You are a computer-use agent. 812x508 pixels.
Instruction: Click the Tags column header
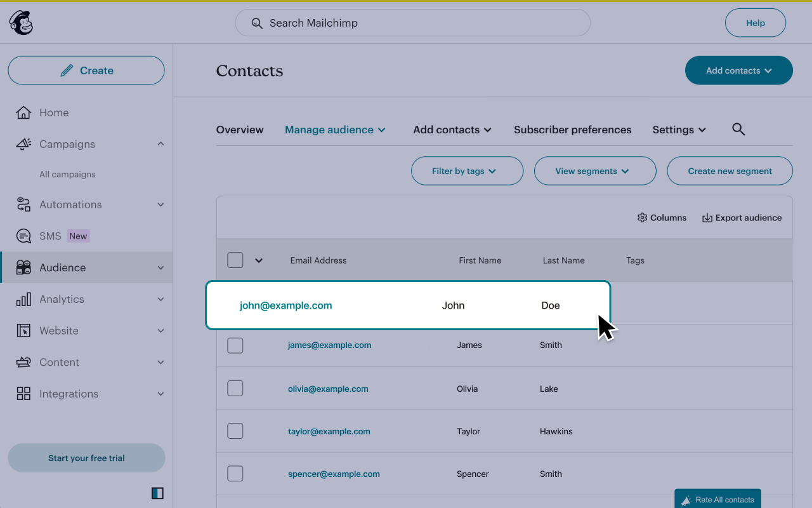(x=635, y=260)
